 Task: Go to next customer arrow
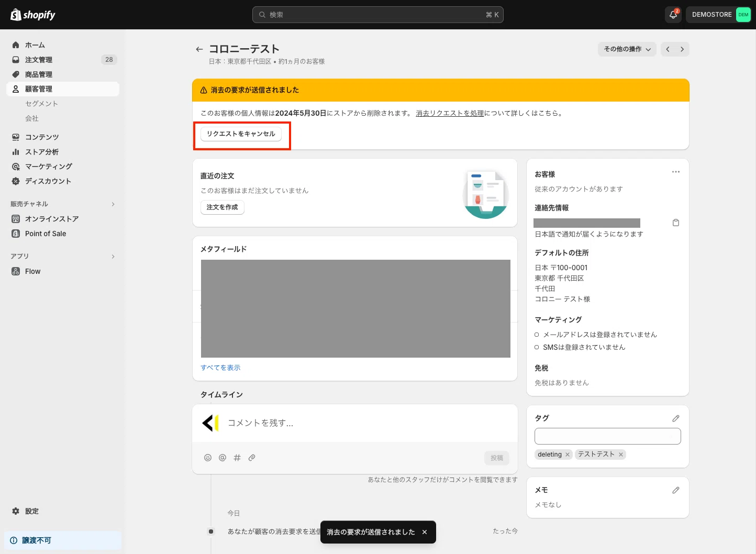click(682, 49)
